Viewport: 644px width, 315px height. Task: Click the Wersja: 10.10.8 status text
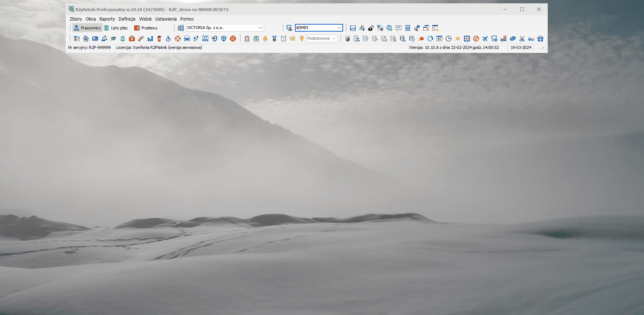(454, 47)
